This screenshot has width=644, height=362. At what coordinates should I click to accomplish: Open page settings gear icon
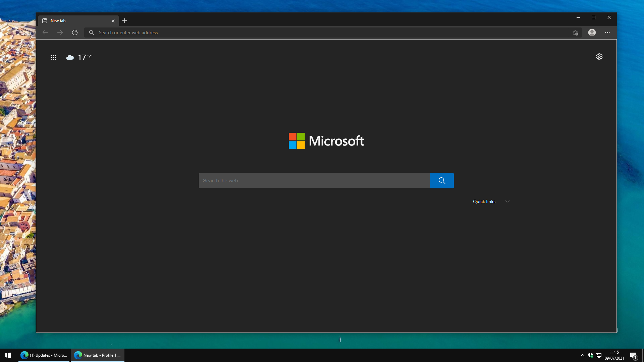tap(599, 57)
